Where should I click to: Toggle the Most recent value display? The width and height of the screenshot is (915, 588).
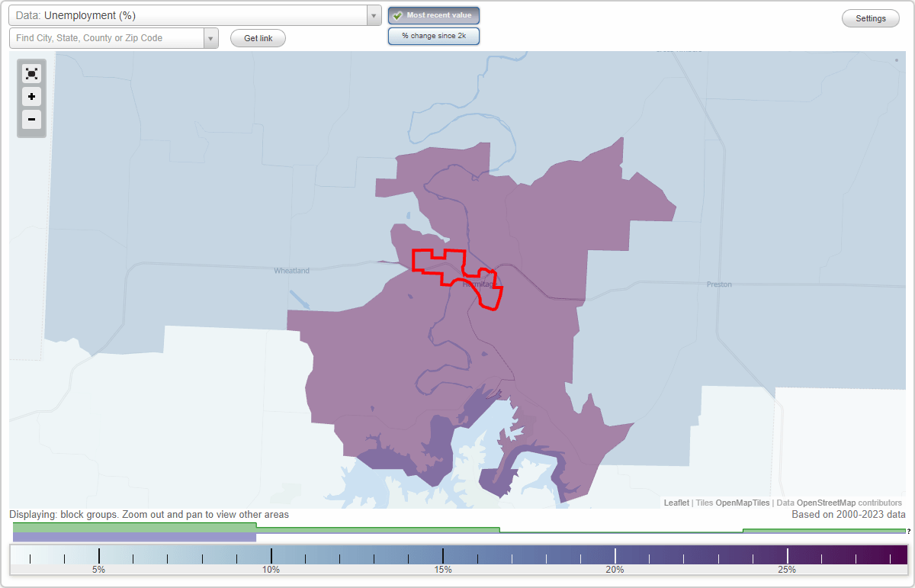[433, 15]
